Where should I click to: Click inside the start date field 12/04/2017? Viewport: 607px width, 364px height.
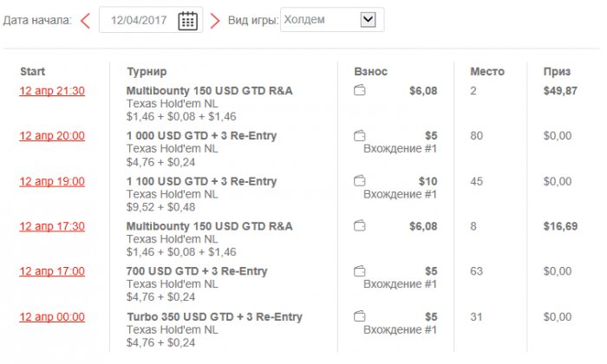coord(139,21)
